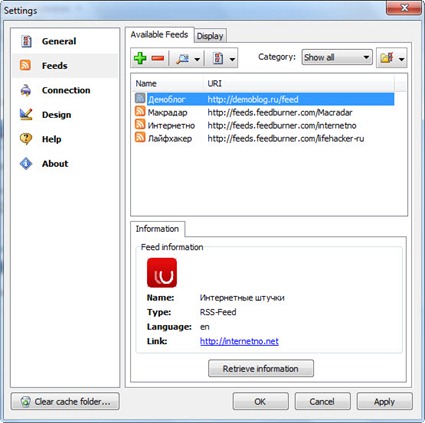This screenshot has width=425, height=423.
Task: Switch to the Display tab
Action: click(210, 36)
